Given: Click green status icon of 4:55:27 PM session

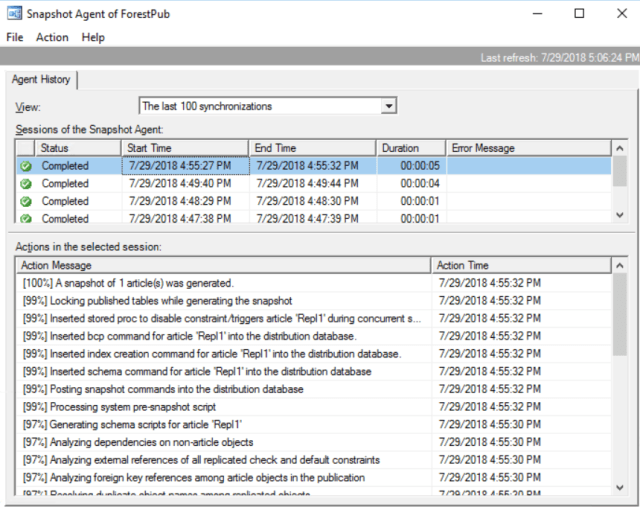Looking at the screenshot, I should [26, 166].
